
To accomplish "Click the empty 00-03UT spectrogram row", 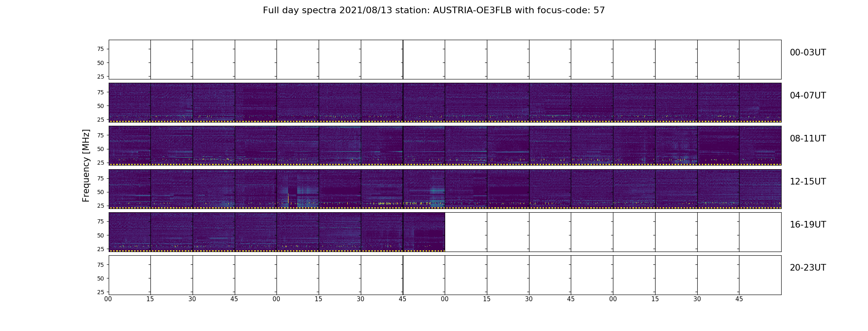I will pyautogui.click(x=445, y=60).
